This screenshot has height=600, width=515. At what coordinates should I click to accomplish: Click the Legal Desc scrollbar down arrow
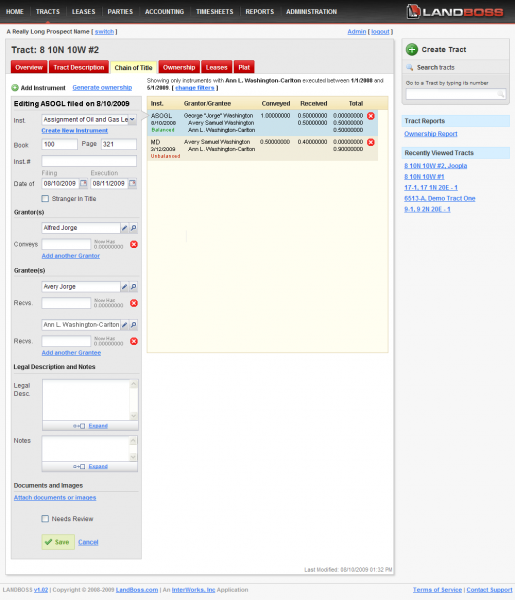[134, 416]
